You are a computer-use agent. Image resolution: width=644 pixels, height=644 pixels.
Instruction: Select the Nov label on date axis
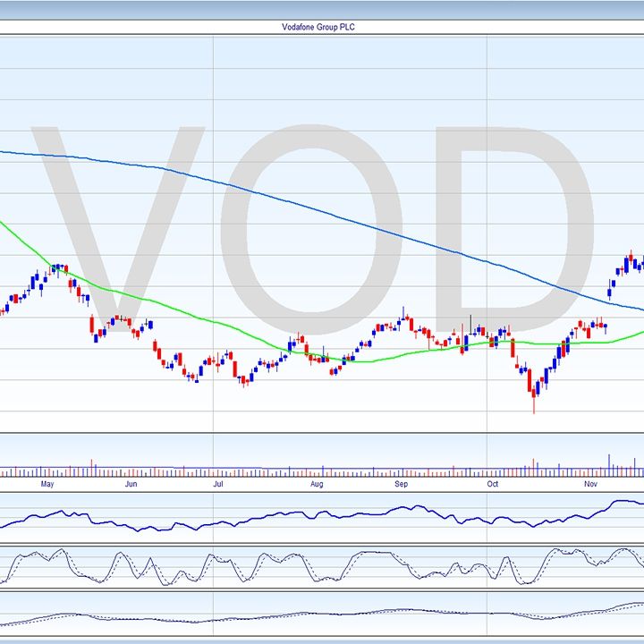pyautogui.click(x=590, y=484)
